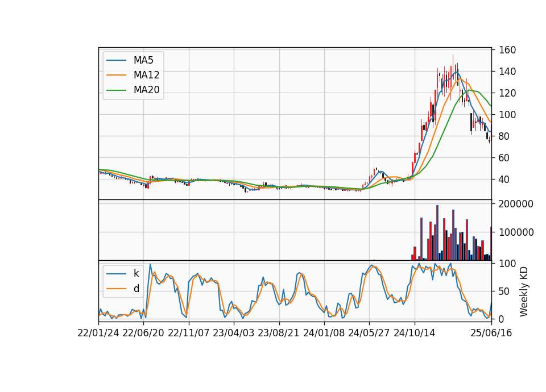The height and width of the screenshot is (392, 546).
Task: Click the 40 price axis label
Action: coord(504,180)
